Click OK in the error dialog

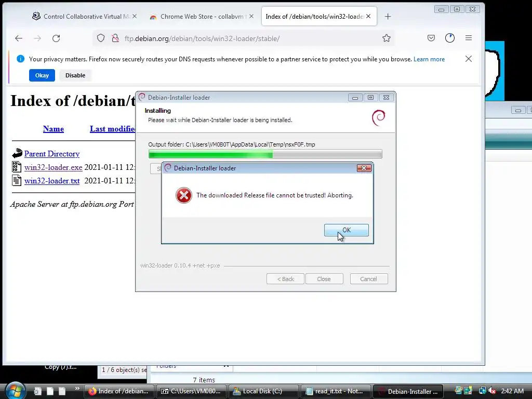pos(346,230)
